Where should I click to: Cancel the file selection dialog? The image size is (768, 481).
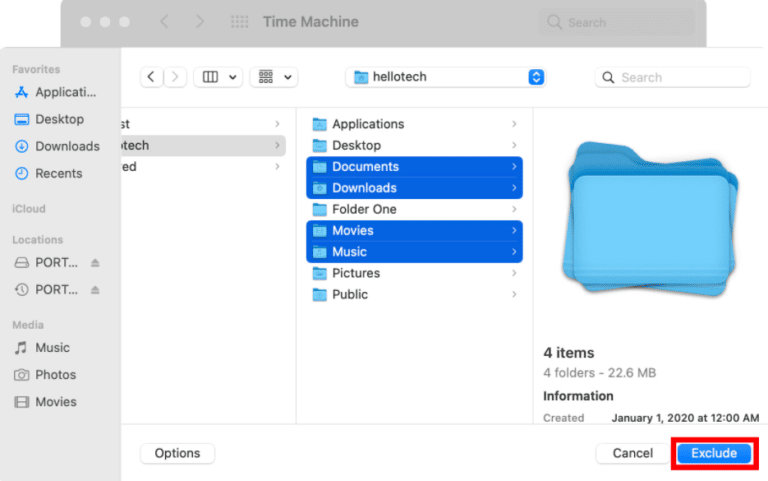(632, 453)
